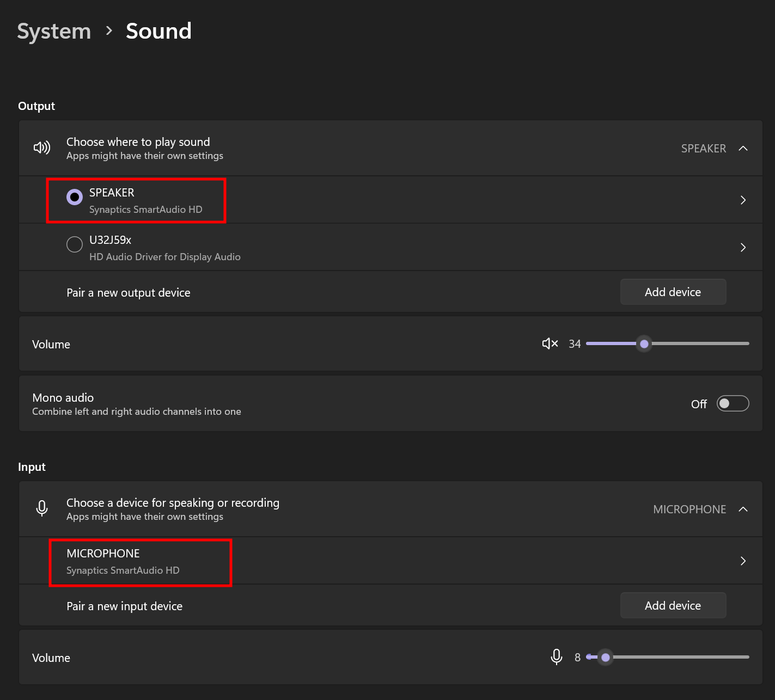Viewport: 775px width, 700px height.
Task: Click Add device for output pairing
Action: (673, 292)
